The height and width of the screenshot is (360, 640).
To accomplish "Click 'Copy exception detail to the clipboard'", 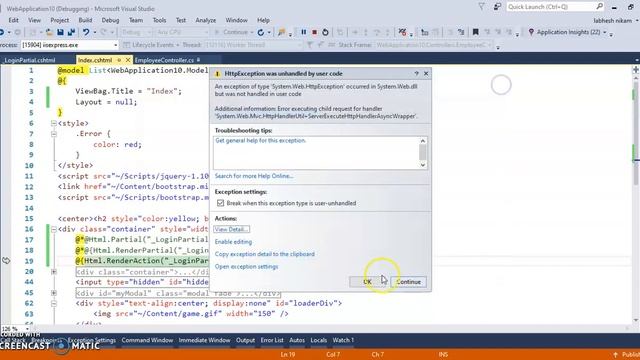I will (264, 254).
